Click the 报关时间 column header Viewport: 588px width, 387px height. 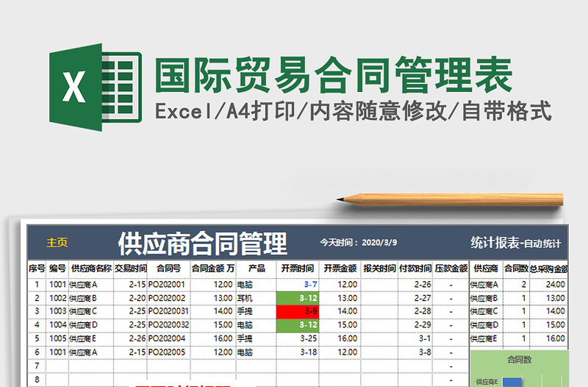[379, 269]
